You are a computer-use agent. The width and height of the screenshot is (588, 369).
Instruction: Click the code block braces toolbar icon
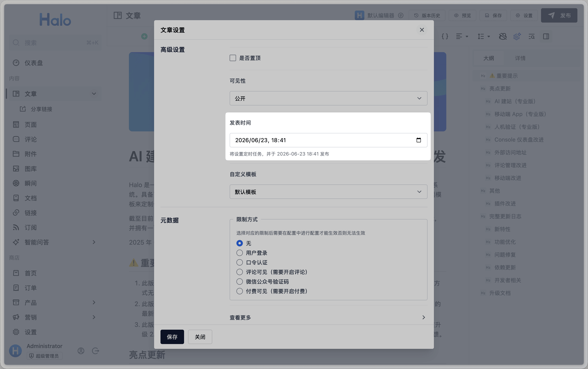(x=445, y=36)
